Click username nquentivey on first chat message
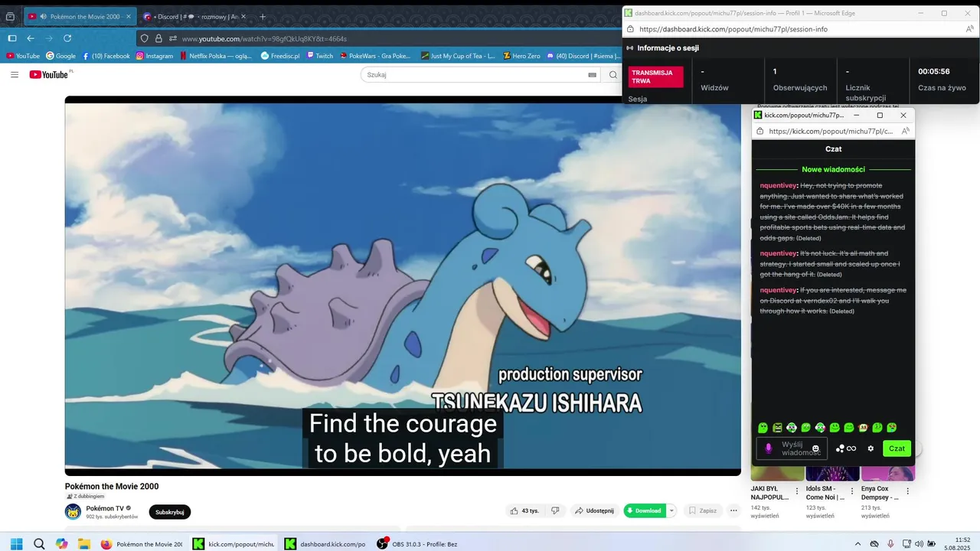This screenshot has width=980, height=551. point(778,185)
